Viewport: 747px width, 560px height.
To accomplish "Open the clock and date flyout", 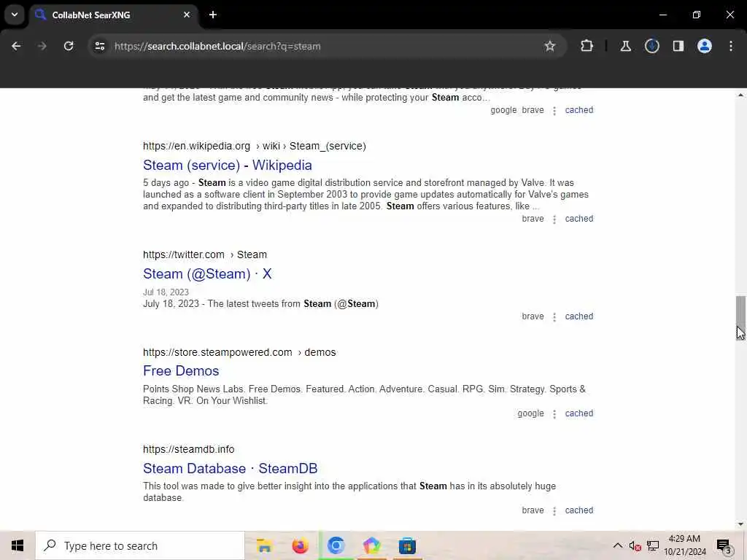I will 684,545.
